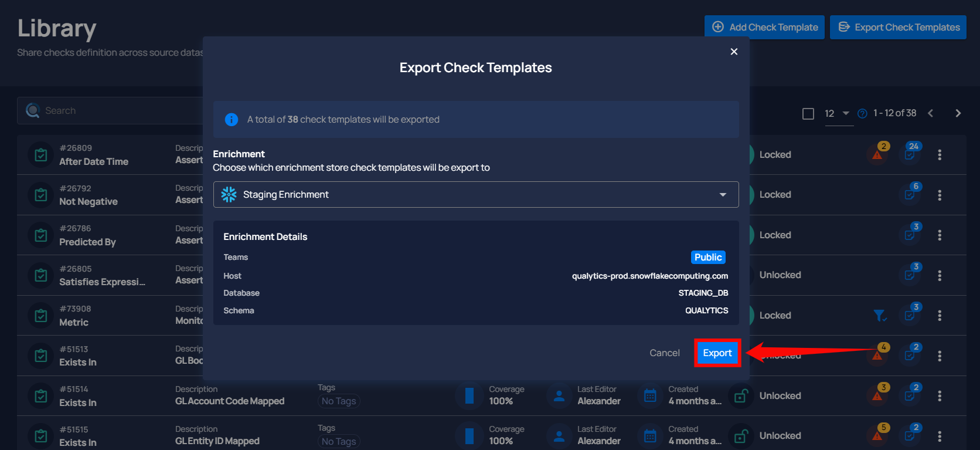Click Add Check Template button
This screenshot has width=980, height=450.
(x=764, y=27)
